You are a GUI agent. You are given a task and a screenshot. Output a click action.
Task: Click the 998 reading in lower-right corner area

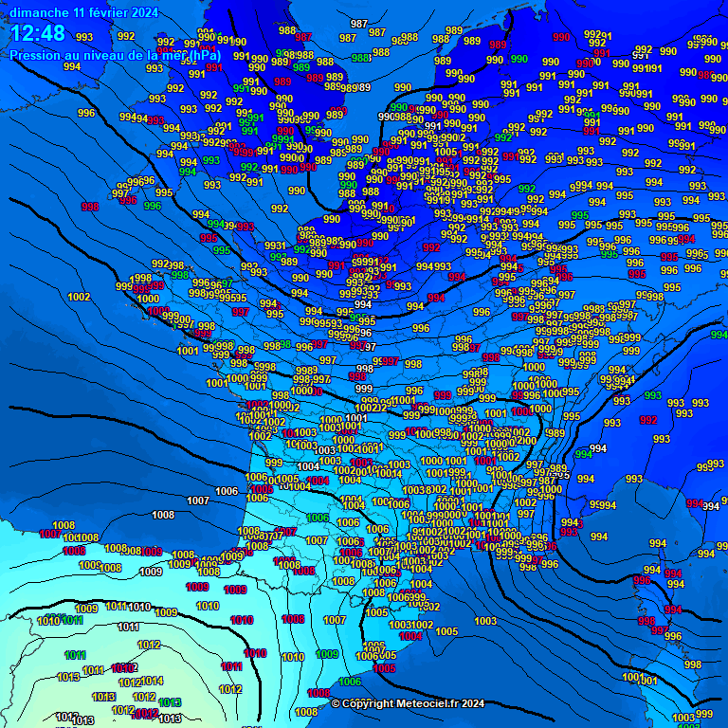(x=693, y=664)
